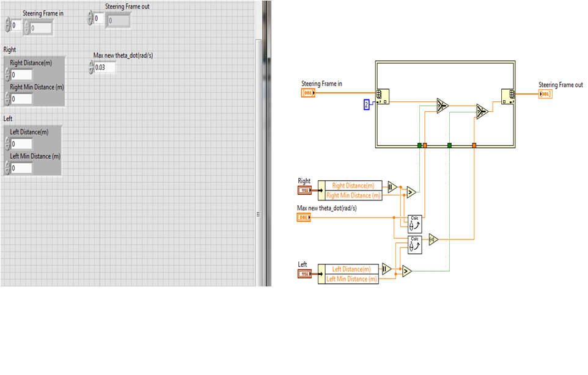588x375 pixels.
Task: Select the Max new theta_dot DBL terminal
Action: coord(304,217)
